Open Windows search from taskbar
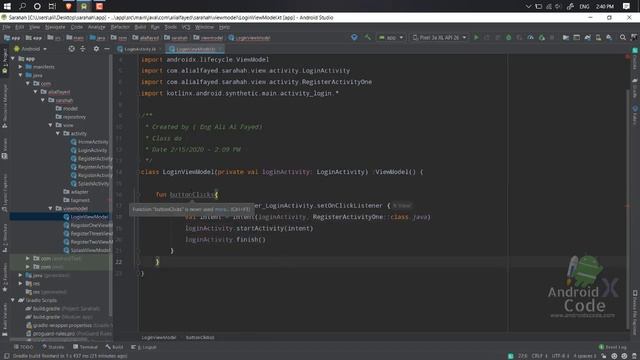Viewport: 640px width, 360px height. [x=22, y=6]
